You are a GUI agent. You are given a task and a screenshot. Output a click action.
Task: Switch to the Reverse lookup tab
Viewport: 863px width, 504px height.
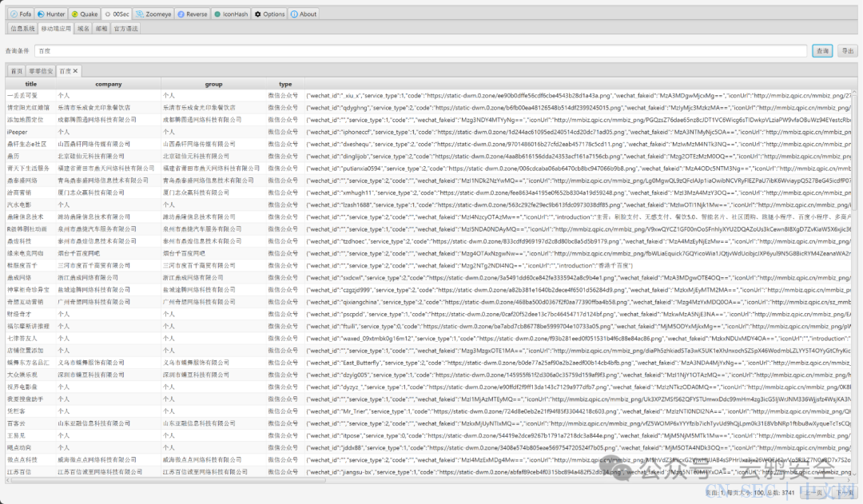pos(193,14)
